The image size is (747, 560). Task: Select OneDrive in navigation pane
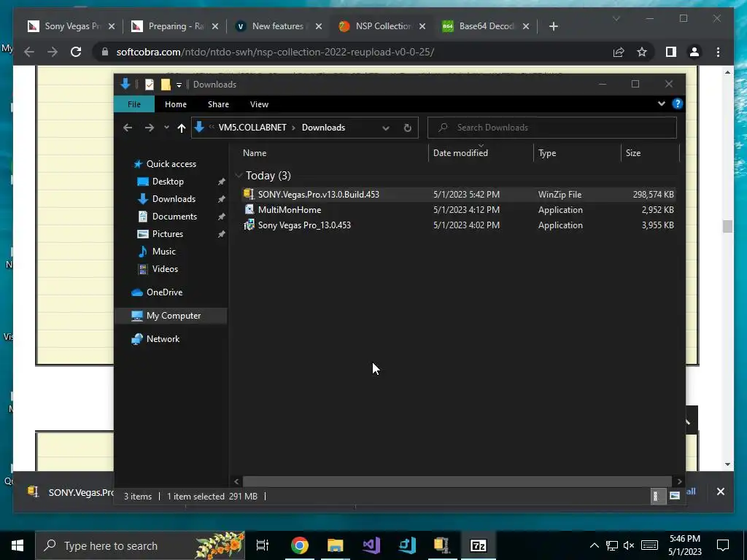click(164, 292)
